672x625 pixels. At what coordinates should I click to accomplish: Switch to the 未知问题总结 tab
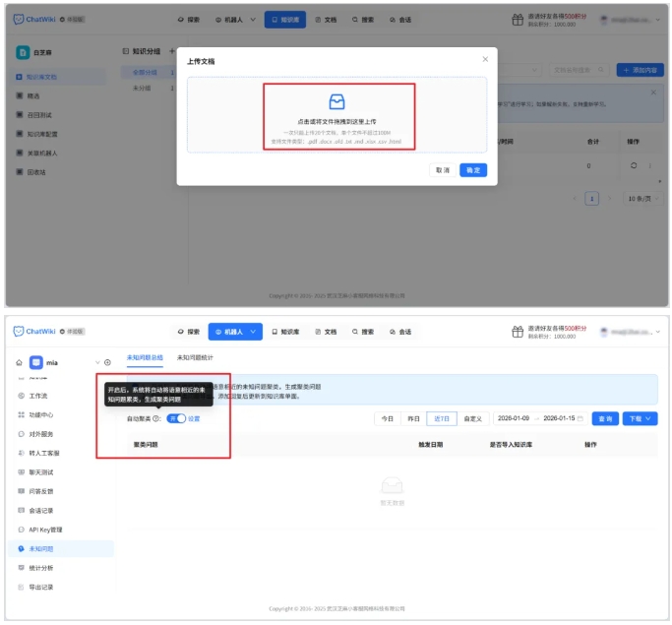[145, 357]
